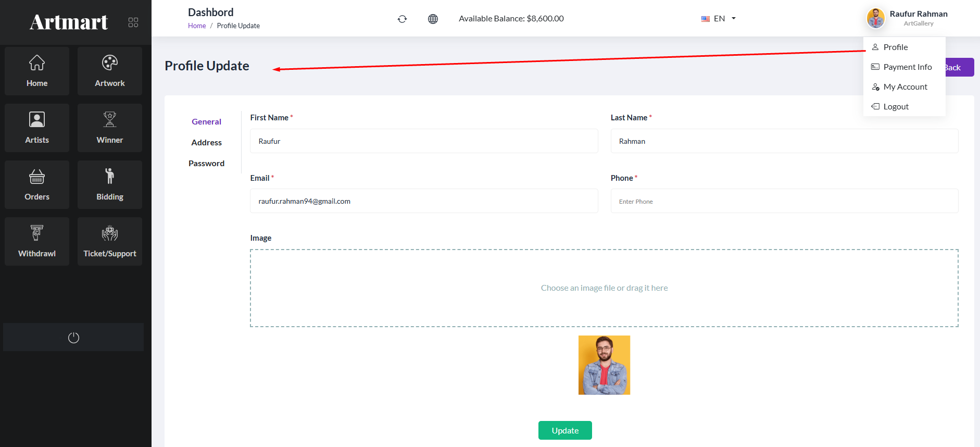Expand the EN language dropdown

click(x=719, y=19)
